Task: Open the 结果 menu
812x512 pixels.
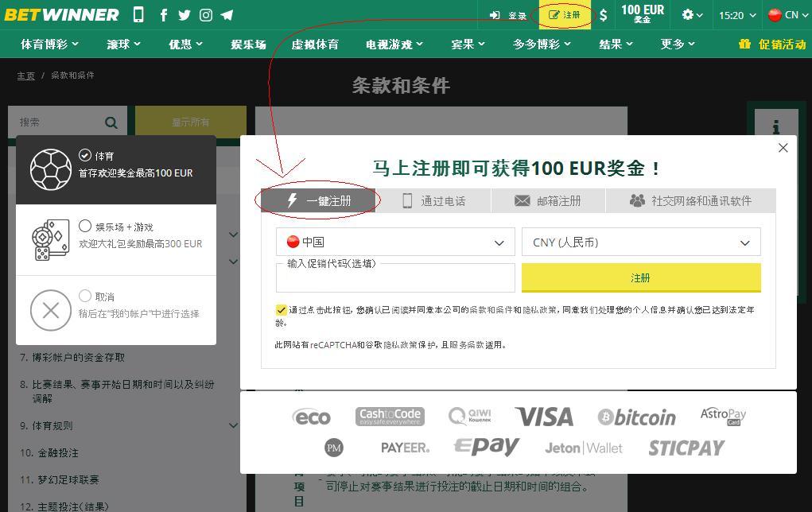Action: pyautogui.click(x=616, y=44)
